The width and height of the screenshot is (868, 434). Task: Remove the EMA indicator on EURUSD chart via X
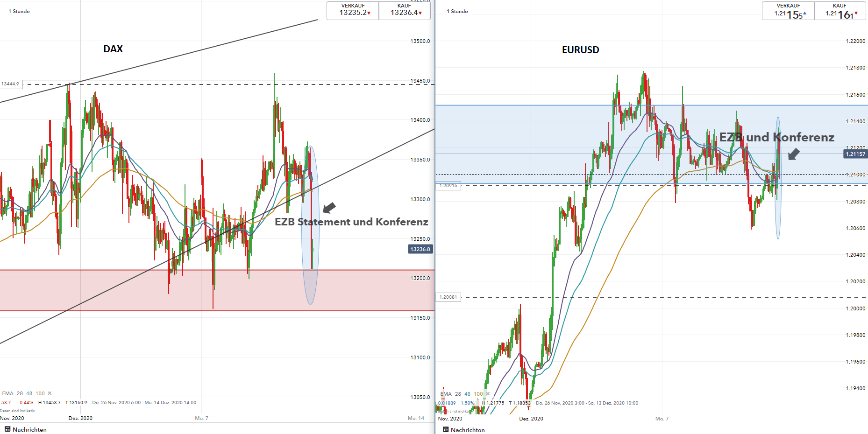point(488,394)
